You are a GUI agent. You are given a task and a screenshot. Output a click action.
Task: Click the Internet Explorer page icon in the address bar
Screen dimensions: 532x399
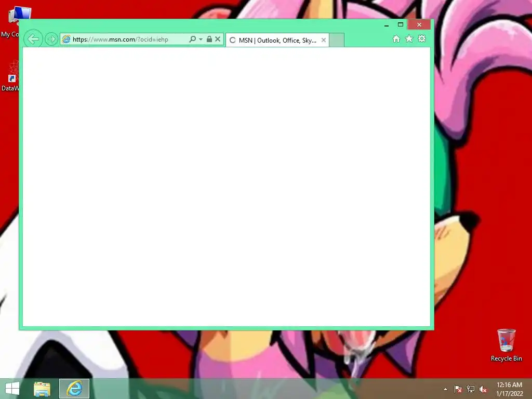pyautogui.click(x=66, y=39)
